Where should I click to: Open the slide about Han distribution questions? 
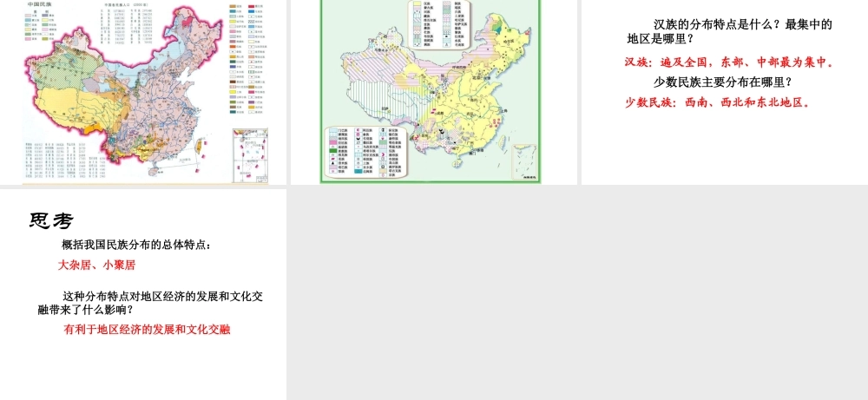click(x=725, y=92)
